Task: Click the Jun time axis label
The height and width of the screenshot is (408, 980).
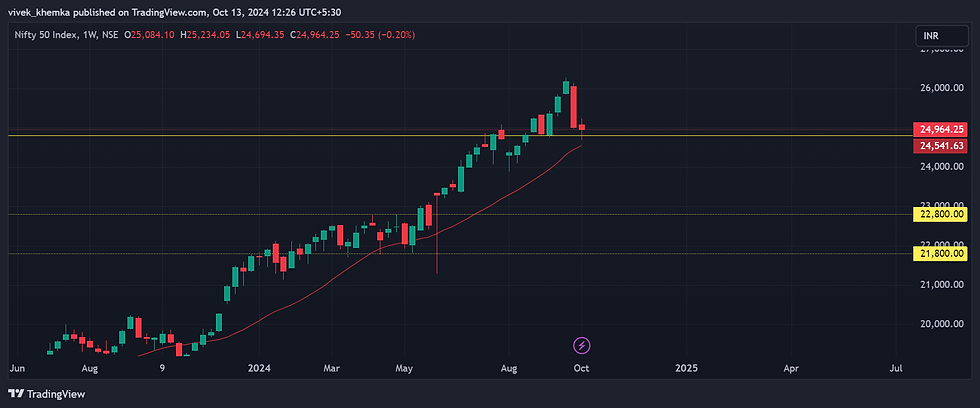Action: pos(17,368)
